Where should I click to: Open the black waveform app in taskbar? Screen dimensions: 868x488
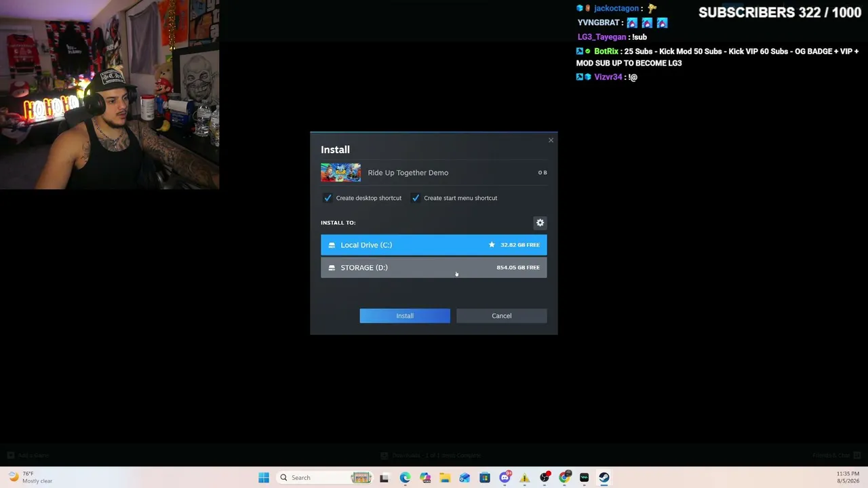pyautogui.click(x=584, y=478)
